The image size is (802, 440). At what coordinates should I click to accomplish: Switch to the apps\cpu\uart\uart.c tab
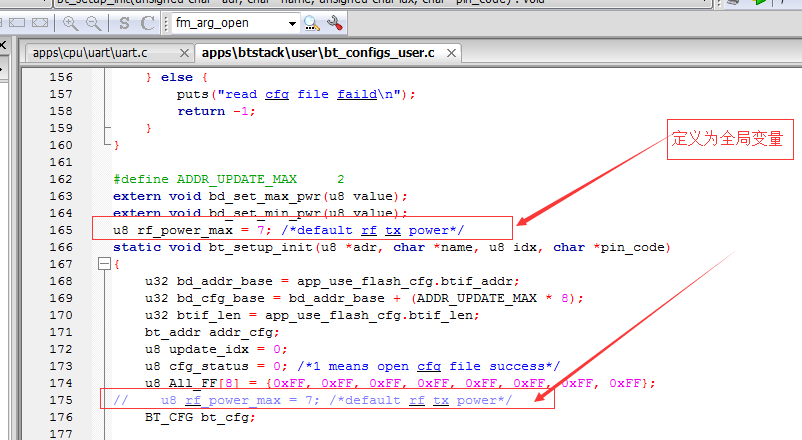click(x=90, y=53)
